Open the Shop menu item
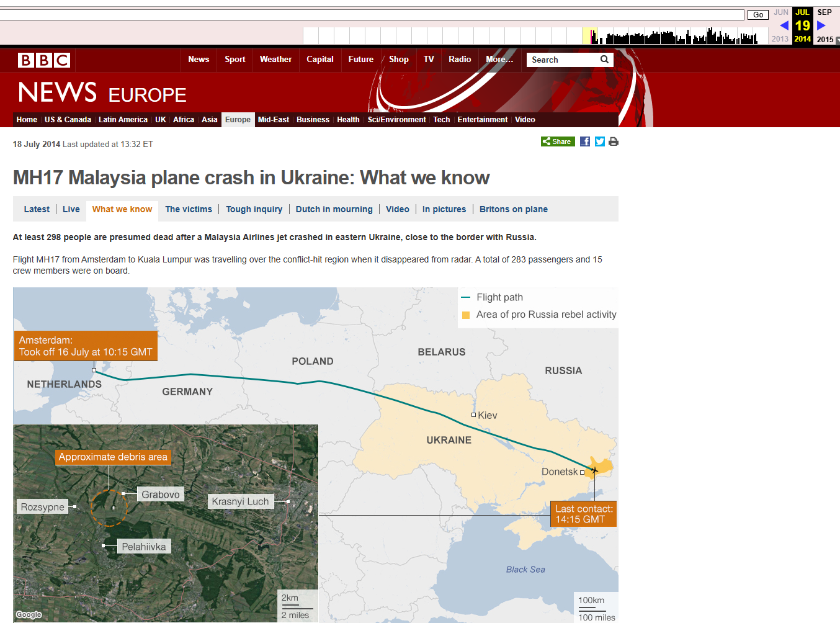This screenshot has height=623, width=840. (x=399, y=60)
